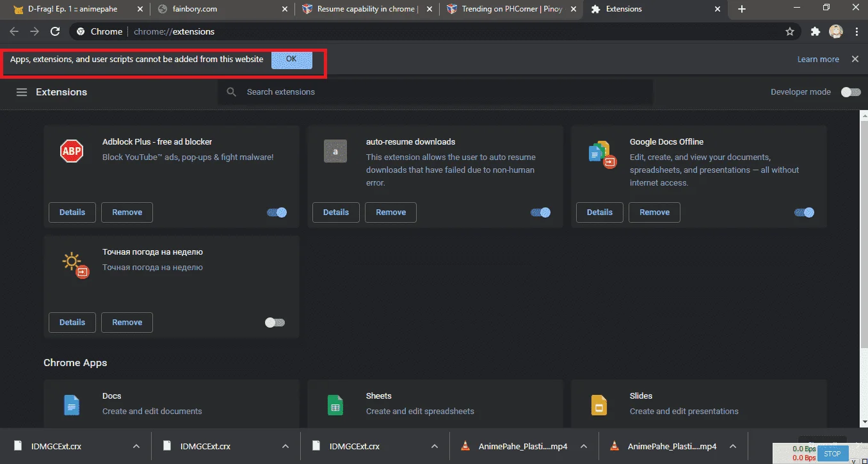
Task: Remove Google Docs Offline extension
Action: click(x=654, y=212)
